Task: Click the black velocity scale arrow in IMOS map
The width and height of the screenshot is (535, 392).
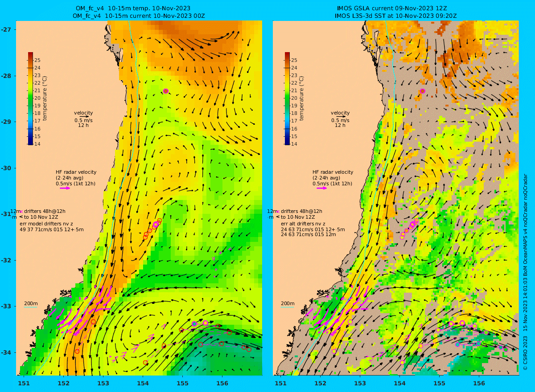Action: pos(341,117)
